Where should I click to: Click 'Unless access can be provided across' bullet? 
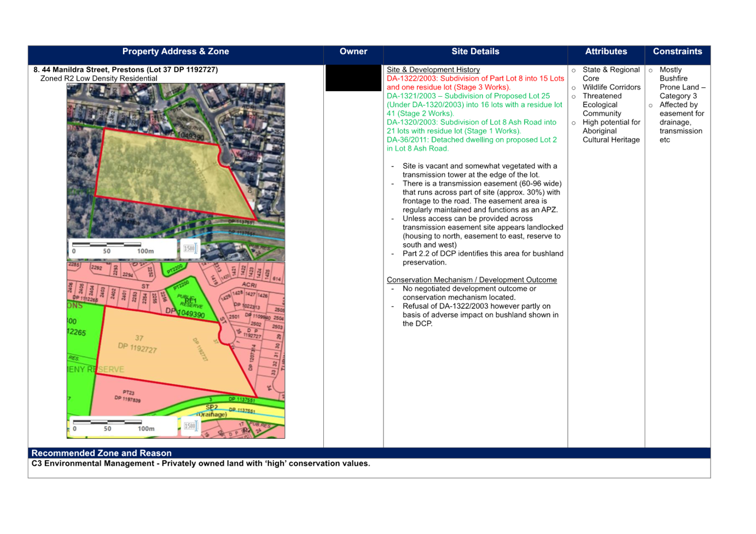[x=483, y=232]
